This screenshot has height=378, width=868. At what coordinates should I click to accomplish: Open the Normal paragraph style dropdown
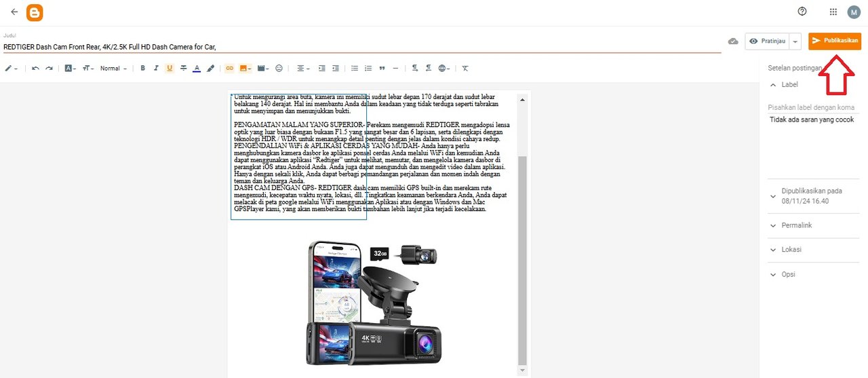(113, 69)
